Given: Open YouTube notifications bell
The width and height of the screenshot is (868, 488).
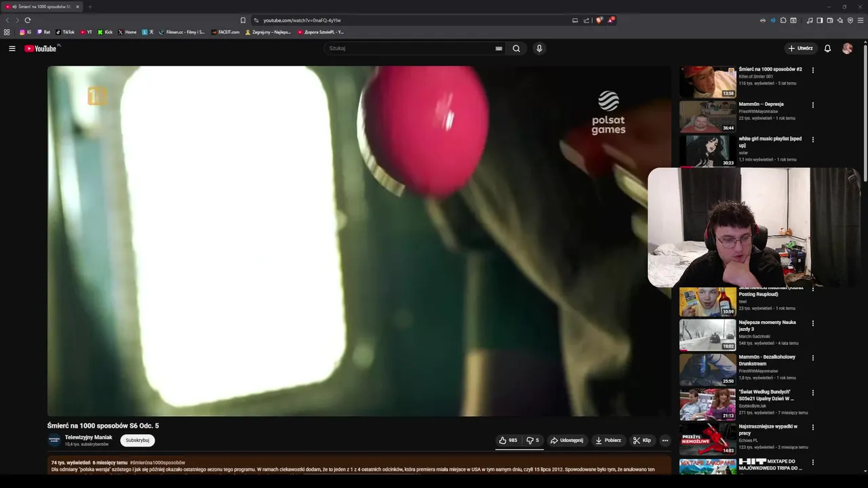Looking at the screenshot, I should coord(827,48).
